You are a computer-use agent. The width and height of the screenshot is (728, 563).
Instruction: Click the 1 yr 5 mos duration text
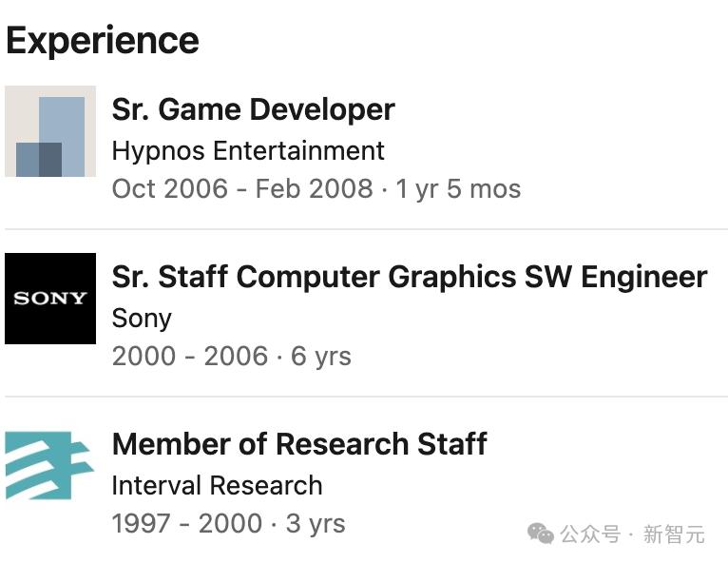[458, 188]
